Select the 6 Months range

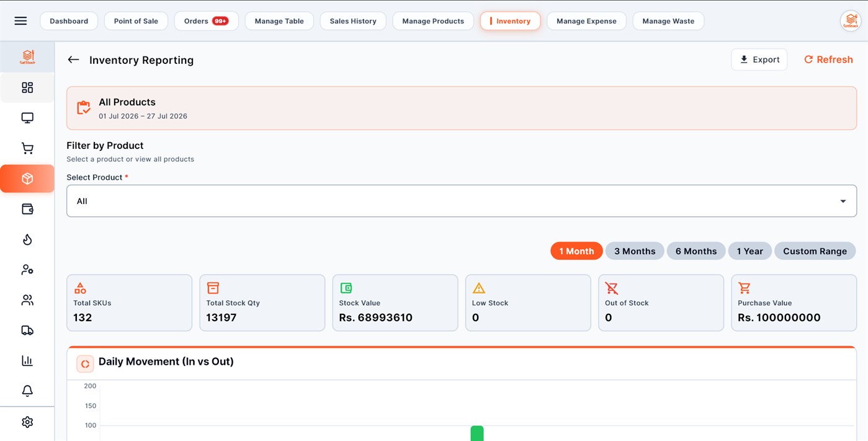[696, 251]
